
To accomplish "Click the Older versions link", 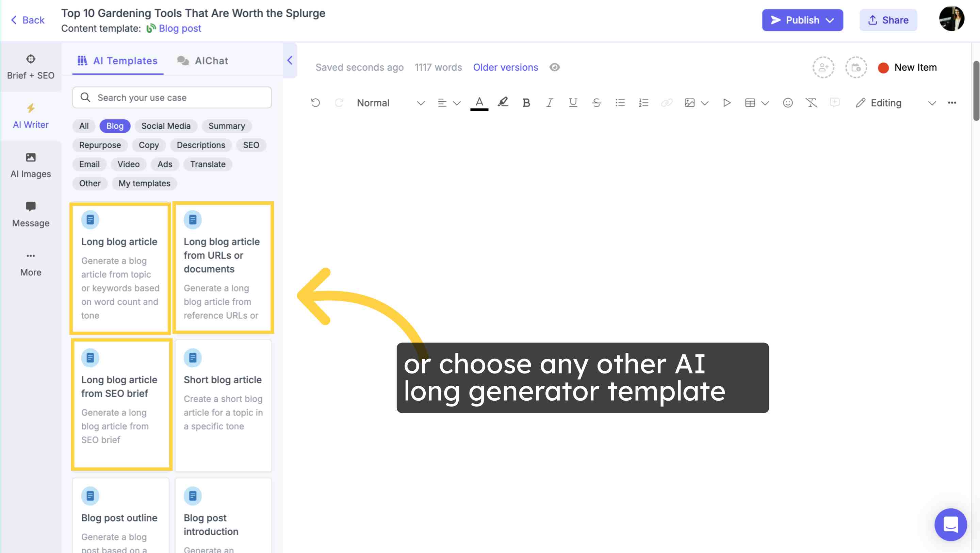I will [505, 67].
